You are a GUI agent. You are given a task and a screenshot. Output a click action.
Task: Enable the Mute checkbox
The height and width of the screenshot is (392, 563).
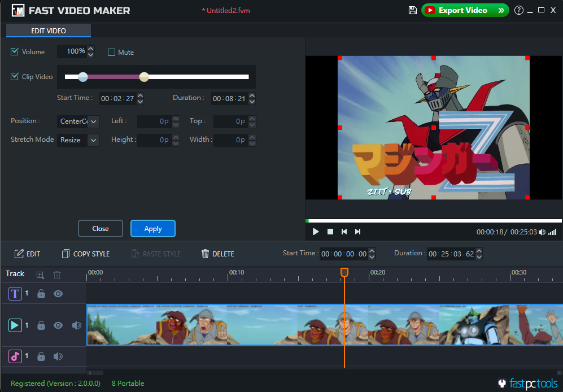tap(111, 53)
